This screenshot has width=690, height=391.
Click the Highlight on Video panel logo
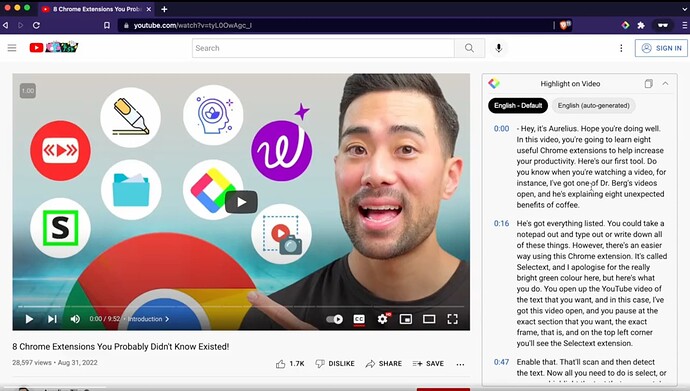pos(494,83)
